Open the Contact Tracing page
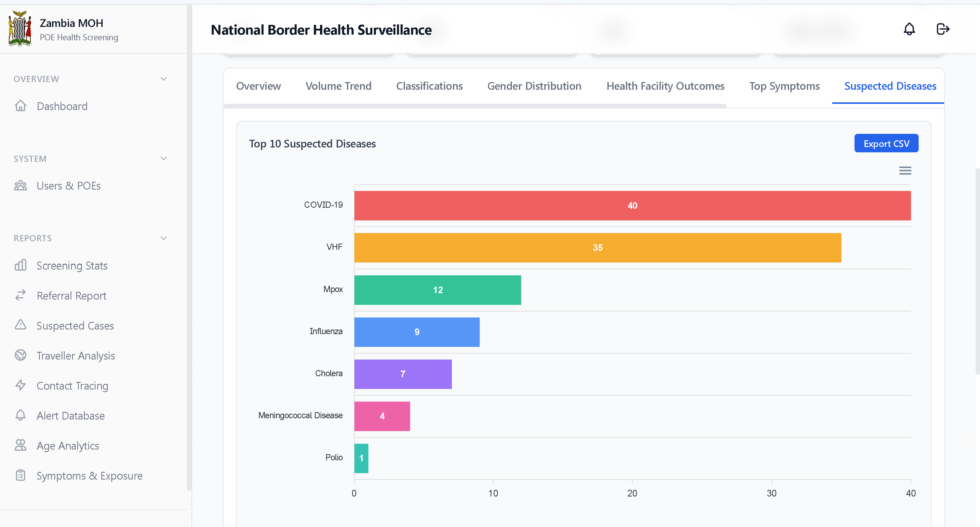980x527 pixels. 72,385
